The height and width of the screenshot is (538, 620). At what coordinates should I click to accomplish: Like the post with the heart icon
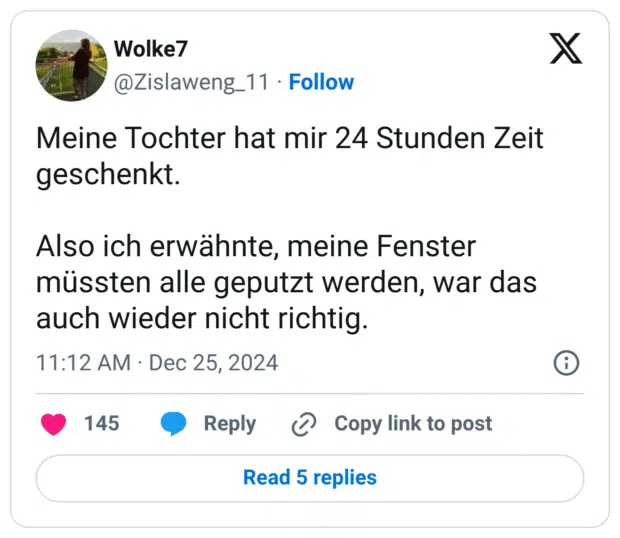pos(53,424)
